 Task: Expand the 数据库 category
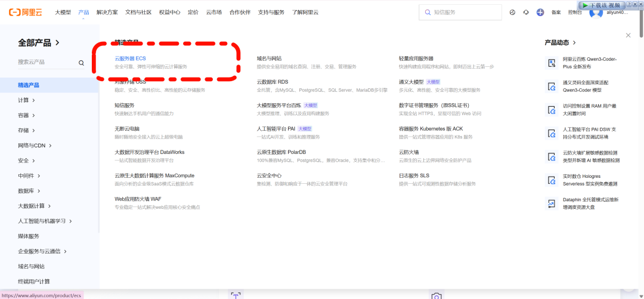point(29,191)
